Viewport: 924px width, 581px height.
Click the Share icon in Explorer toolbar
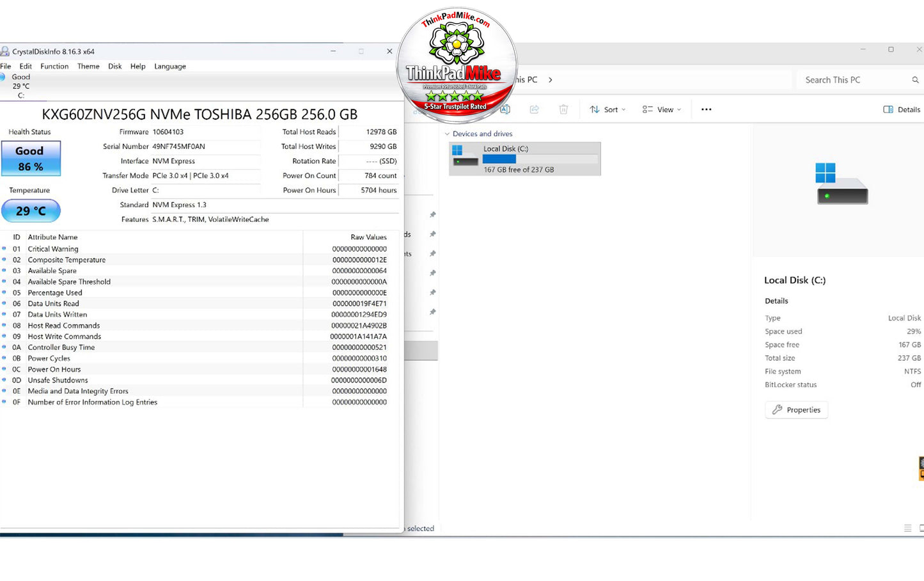click(535, 109)
